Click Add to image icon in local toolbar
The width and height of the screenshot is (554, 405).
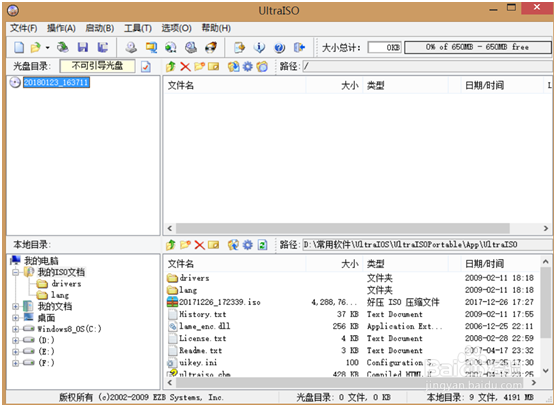(x=233, y=245)
